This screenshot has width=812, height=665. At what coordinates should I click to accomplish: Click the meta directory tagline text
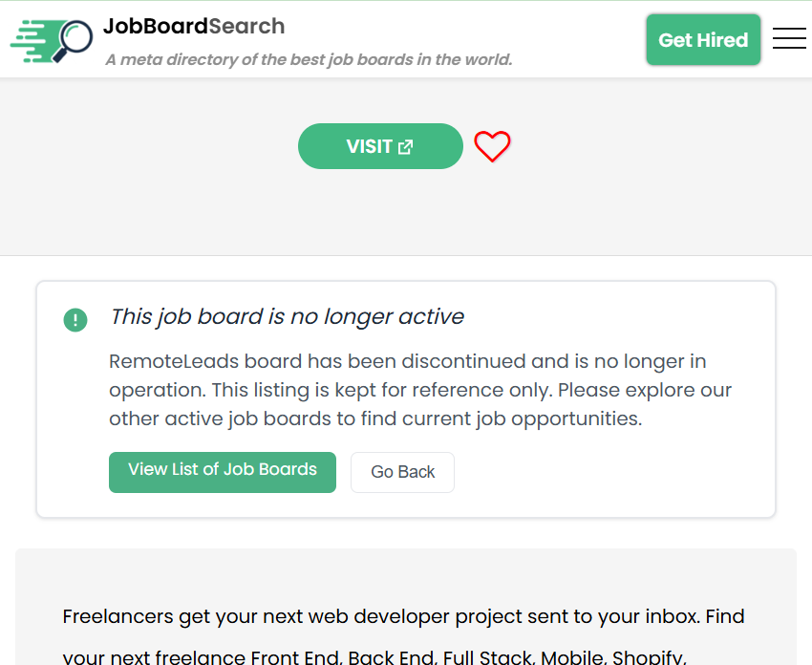click(x=309, y=59)
